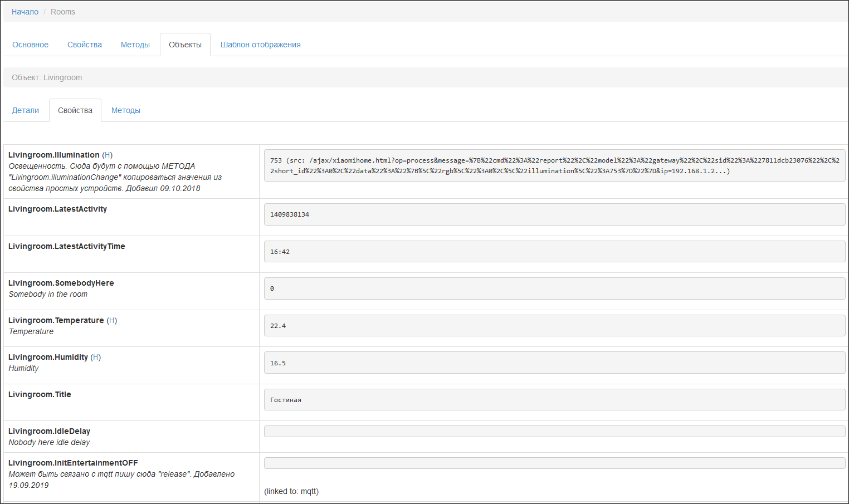The width and height of the screenshot is (849, 504).
Task: Click the LatestActivity value field
Action: click(x=554, y=214)
